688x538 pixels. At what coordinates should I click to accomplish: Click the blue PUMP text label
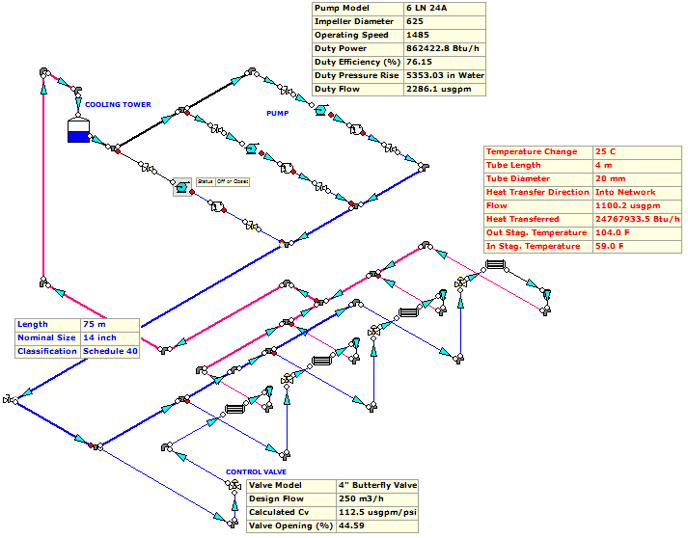[277, 113]
